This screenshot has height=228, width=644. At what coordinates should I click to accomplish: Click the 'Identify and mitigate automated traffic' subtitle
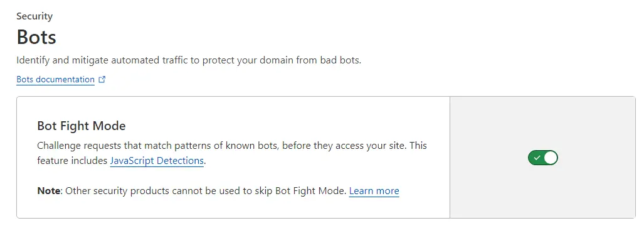pos(189,60)
